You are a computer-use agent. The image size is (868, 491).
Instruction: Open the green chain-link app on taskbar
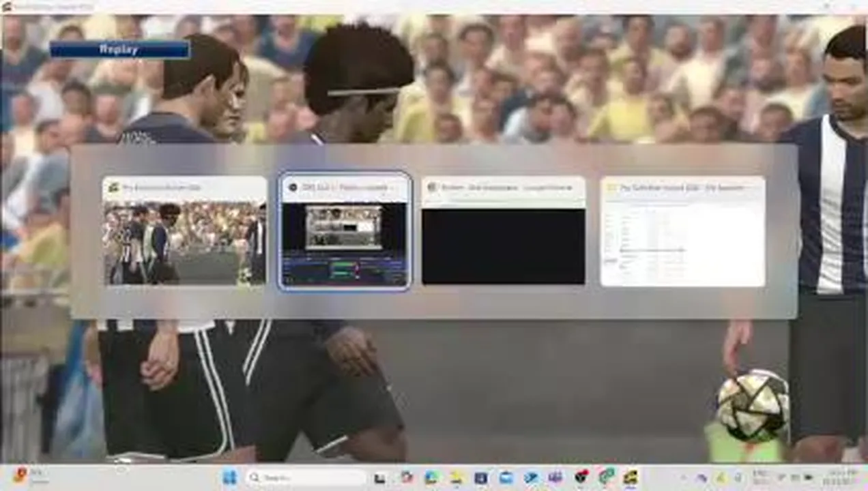(606, 477)
